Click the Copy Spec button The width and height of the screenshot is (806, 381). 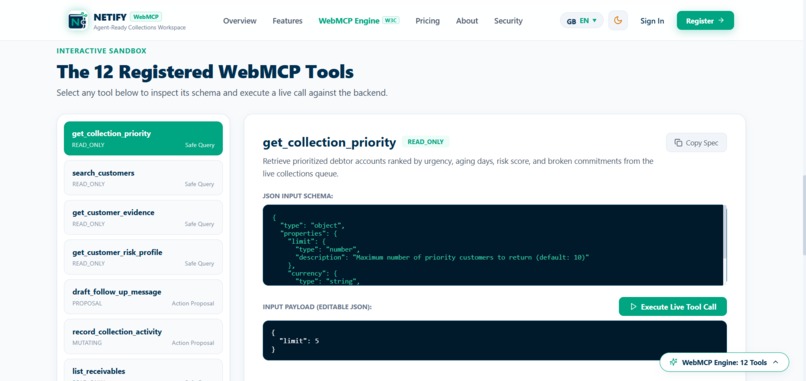pos(697,142)
